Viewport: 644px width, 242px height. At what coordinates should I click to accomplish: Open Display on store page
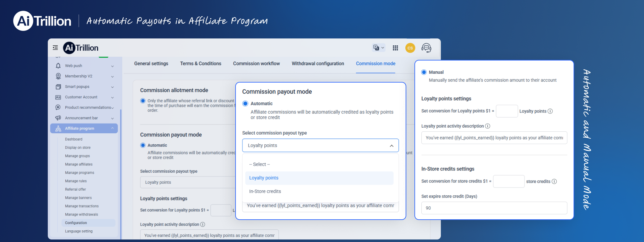[x=78, y=147]
